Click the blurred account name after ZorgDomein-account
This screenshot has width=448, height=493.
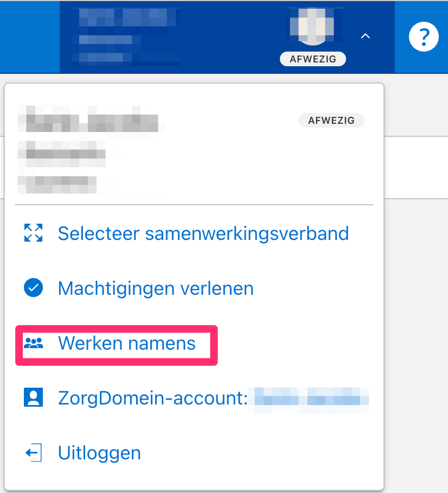coord(311,398)
